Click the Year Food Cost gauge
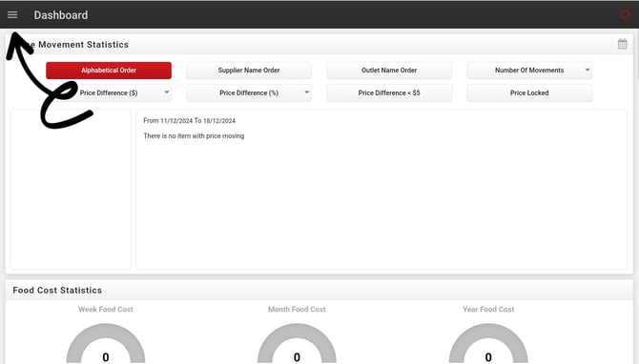The height and width of the screenshot is (364, 639). tap(488, 343)
